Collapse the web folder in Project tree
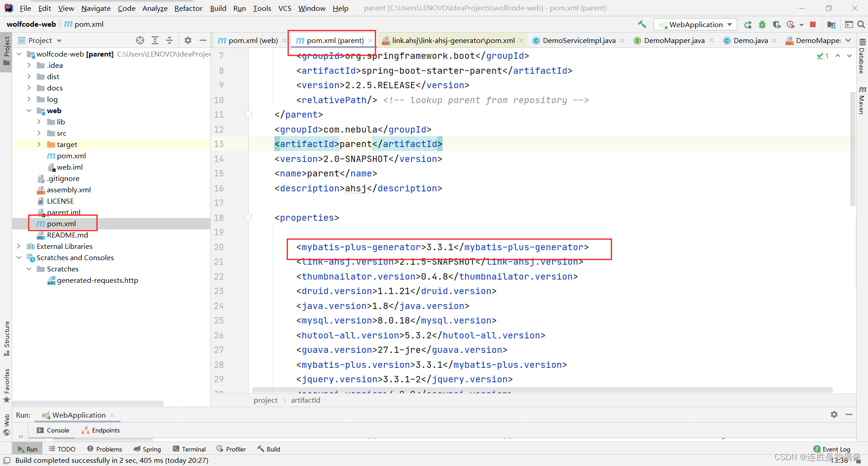868x466 pixels. click(x=29, y=110)
